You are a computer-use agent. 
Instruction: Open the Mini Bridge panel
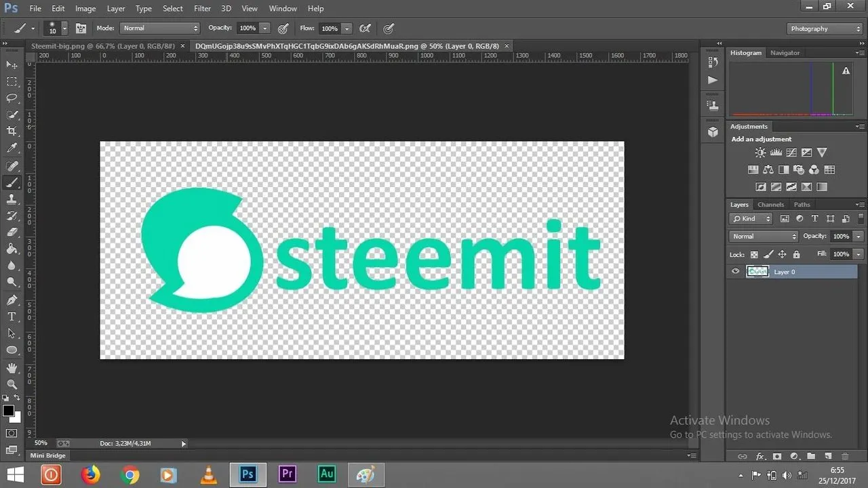[x=48, y=455]
